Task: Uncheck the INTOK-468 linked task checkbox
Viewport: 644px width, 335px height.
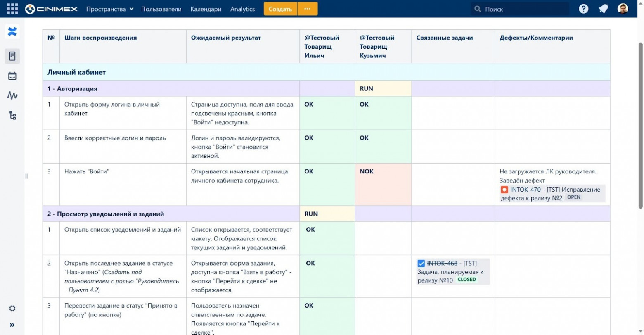Action: tap(421, 263)
